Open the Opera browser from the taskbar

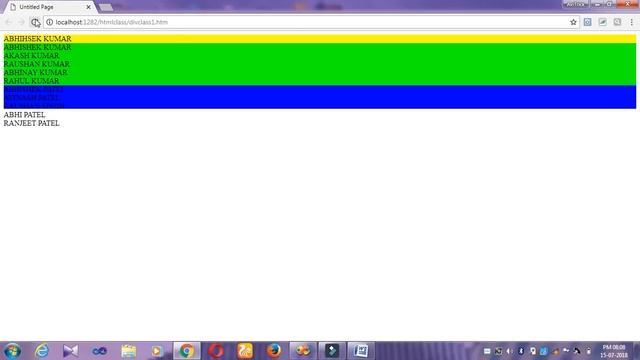pyautogui.click(x=216, y=351)
